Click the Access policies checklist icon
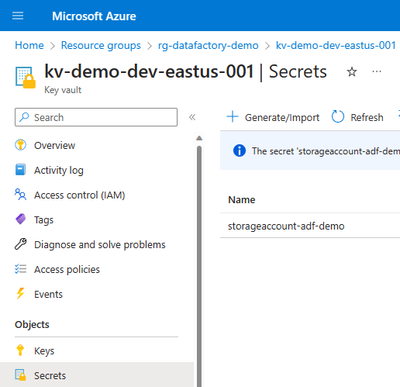Screen dimensions: 400x387 (x=20, y=269)
